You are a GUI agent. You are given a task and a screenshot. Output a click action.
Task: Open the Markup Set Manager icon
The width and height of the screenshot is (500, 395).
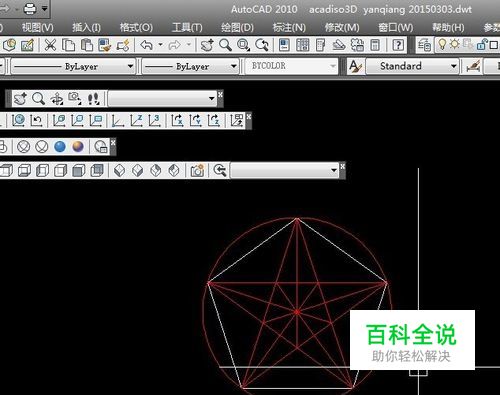(357, 45)
